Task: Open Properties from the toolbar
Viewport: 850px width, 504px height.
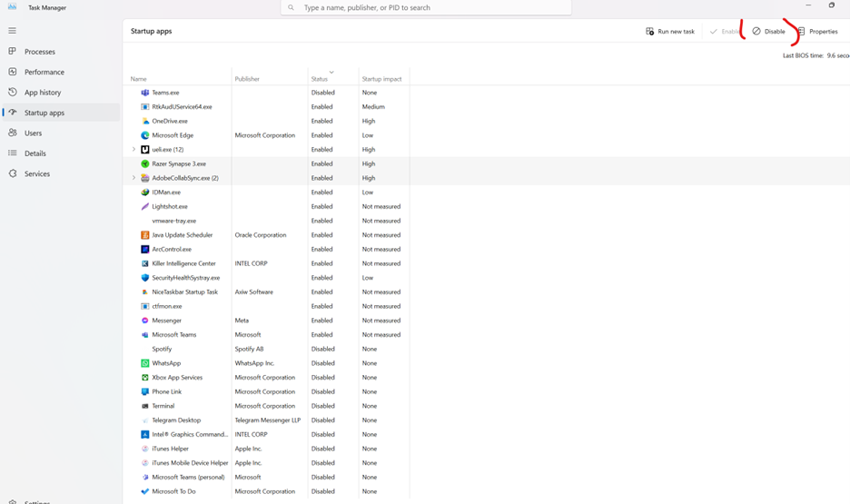Action: [817, 32]
